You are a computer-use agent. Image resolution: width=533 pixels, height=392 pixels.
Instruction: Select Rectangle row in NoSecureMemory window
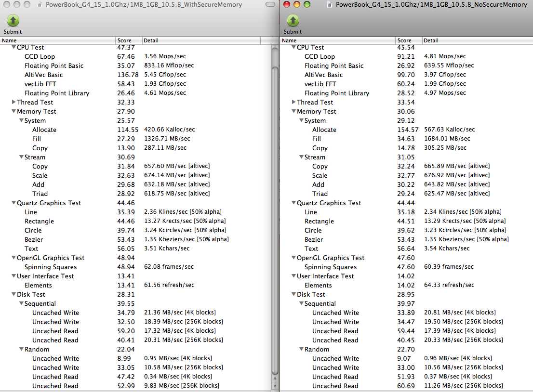[x=407, y=221]
